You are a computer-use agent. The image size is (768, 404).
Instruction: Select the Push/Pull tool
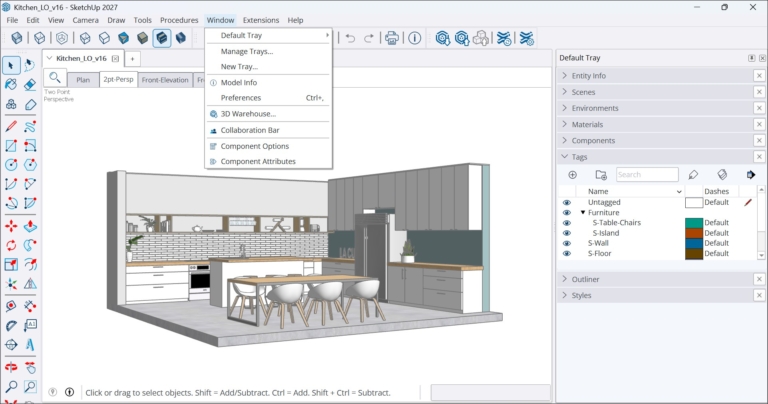tap(30, 226)
